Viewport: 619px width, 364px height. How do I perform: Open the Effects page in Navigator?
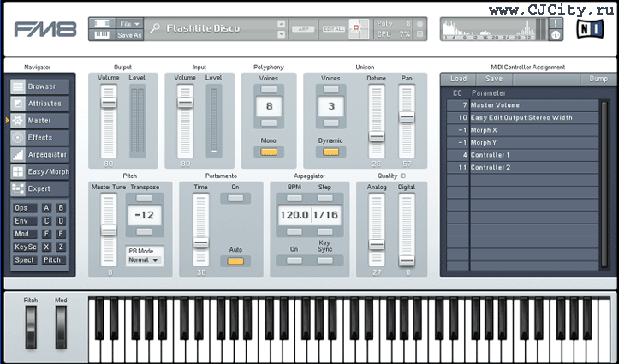[39, 137]
